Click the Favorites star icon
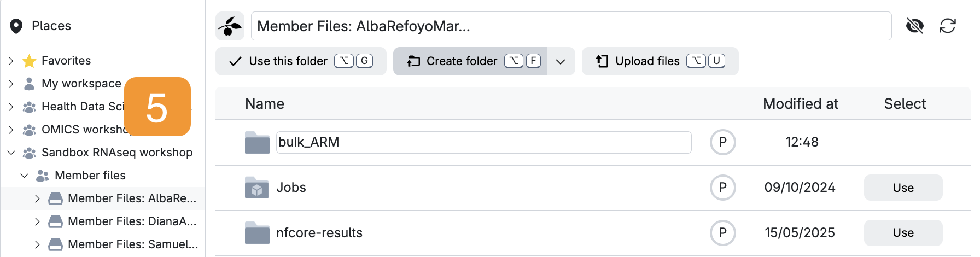Image resolution: width=980 pixels, height=257 pixels. click(29, 61)
